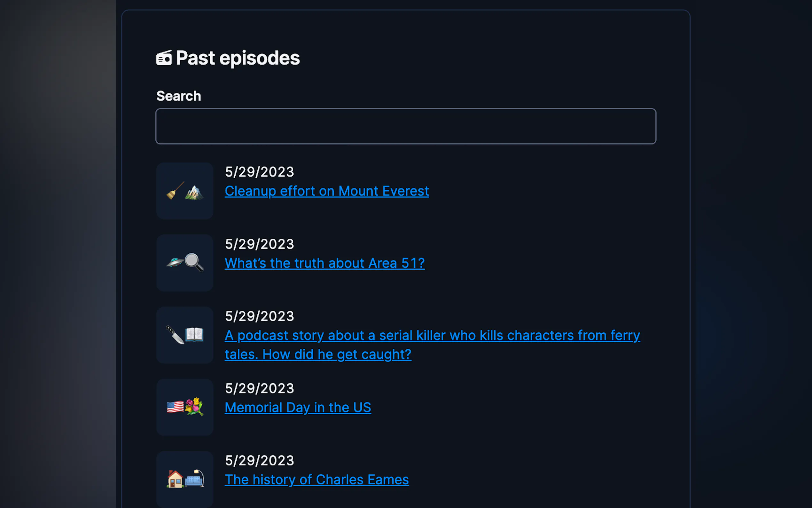This screenshot has height=508, width=812.
Task: Click the house emoji in the Eames thumbnail
Action: [175, 479]
